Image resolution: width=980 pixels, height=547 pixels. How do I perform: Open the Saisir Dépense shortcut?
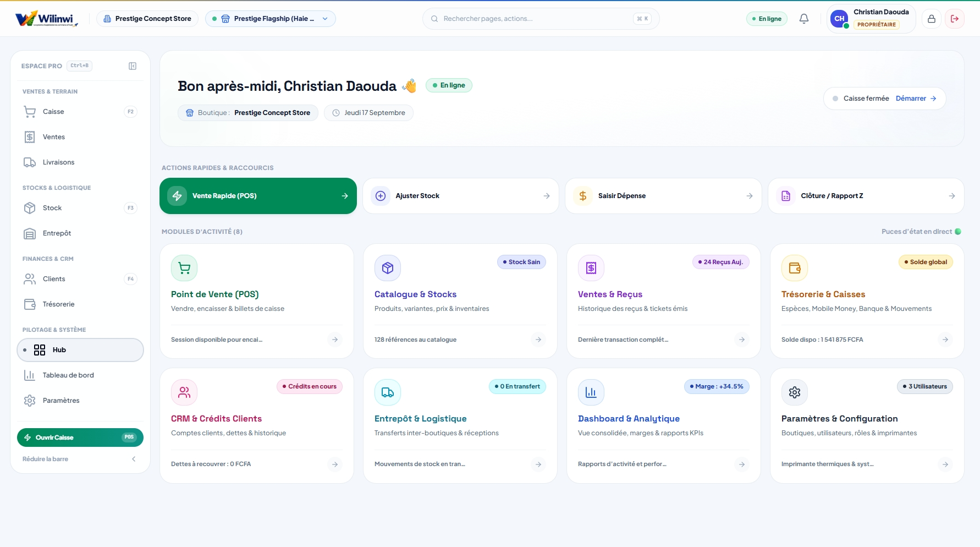coord(663,196)
